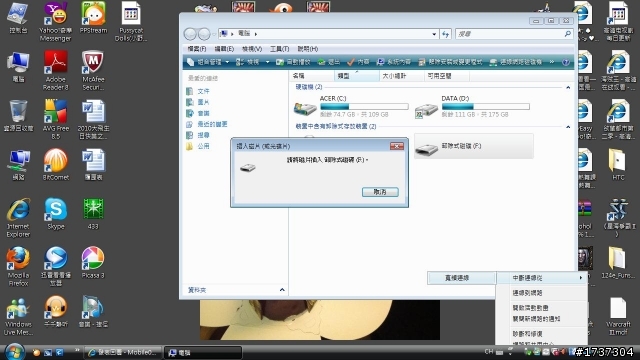640x360 pixels.
Task: Open the address bar history dropdown
Action: (434, 34)
